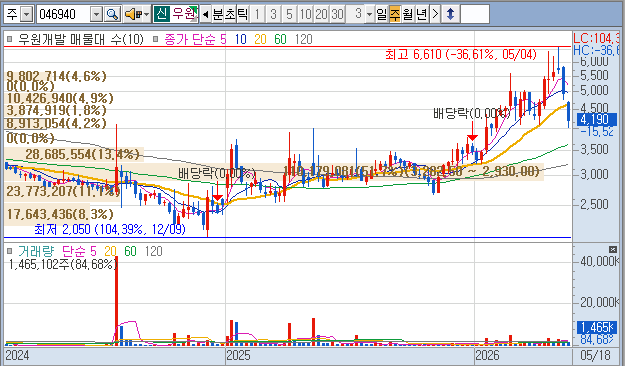This screenshot has height=366, width=625.
Task: Toggle the 우원개발 매물대 indicator square marker
Action: [10, 39]
